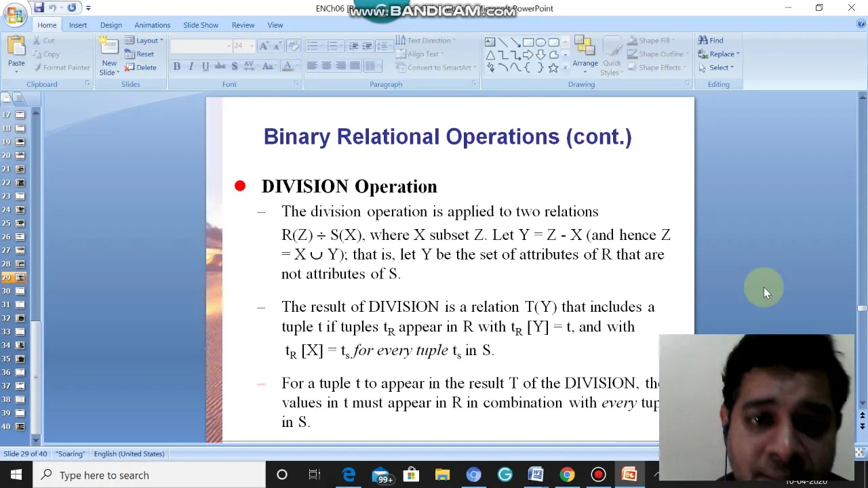Click the slide title 'Binary Relational Operations (cont.)'
This screenshot has height=488, width=868.
click(448, 137)
